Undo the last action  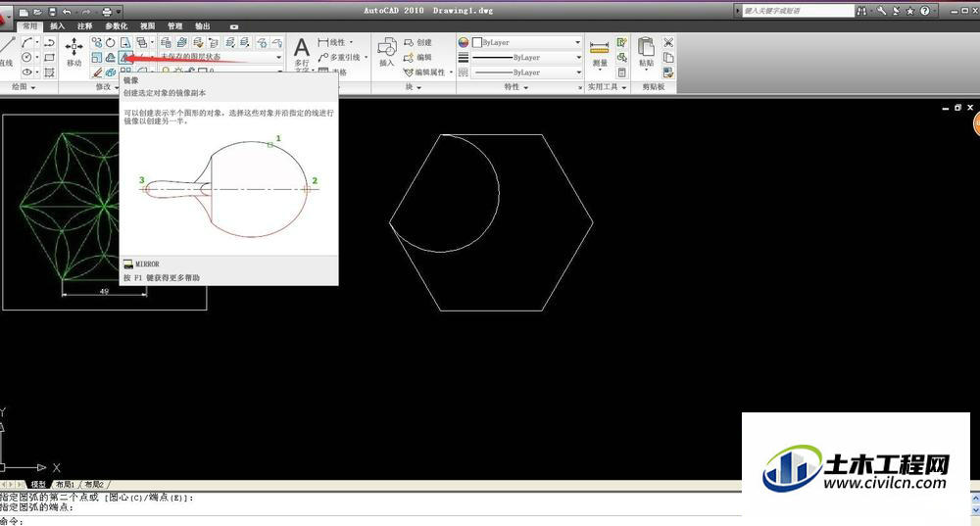click(67, 11)
